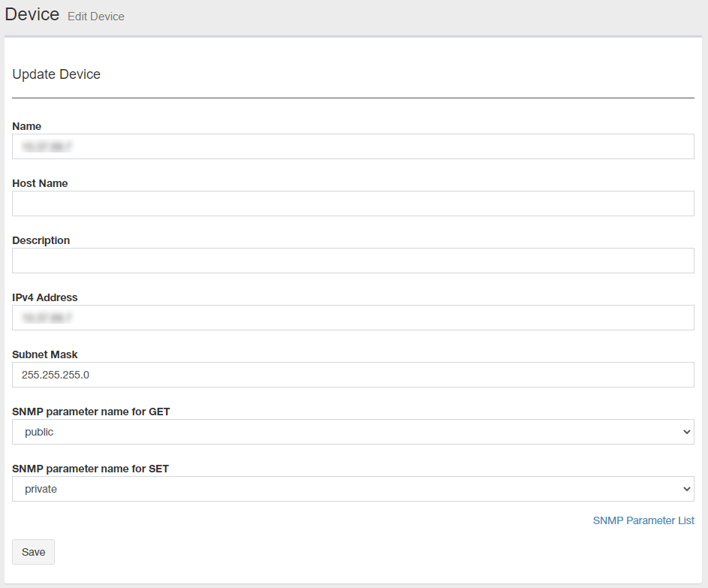Click the chevron arrow on the 'public' select box
The height and width of the screenshot is (588, 708).
(x=685, y=432)
